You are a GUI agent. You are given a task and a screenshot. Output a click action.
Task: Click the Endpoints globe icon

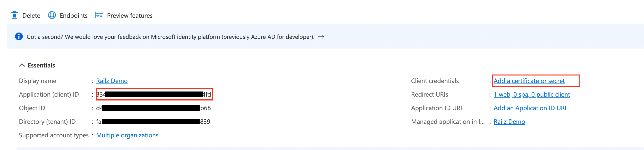tap(52, 16)
